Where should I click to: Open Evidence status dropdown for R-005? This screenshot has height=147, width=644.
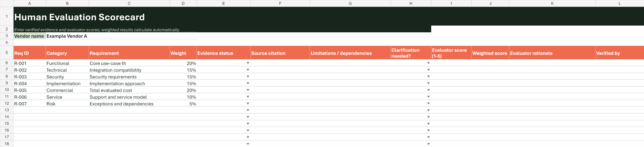coord(248,90)
